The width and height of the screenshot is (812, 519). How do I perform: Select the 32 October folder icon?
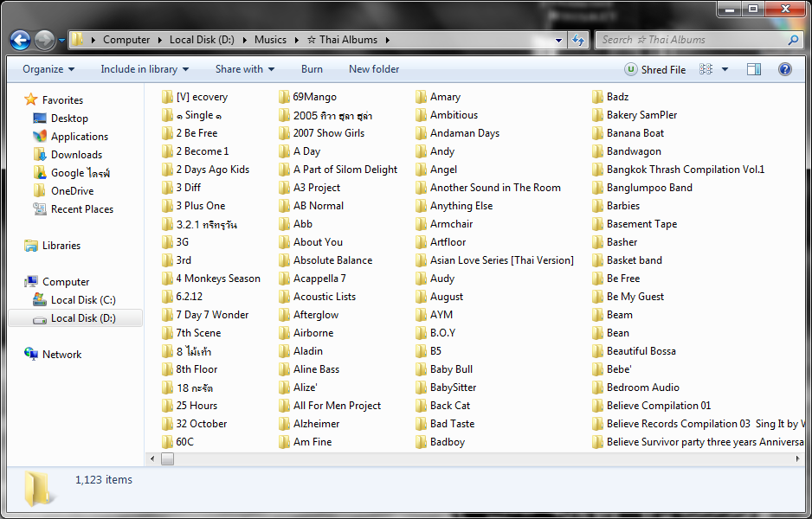point(167,424)
